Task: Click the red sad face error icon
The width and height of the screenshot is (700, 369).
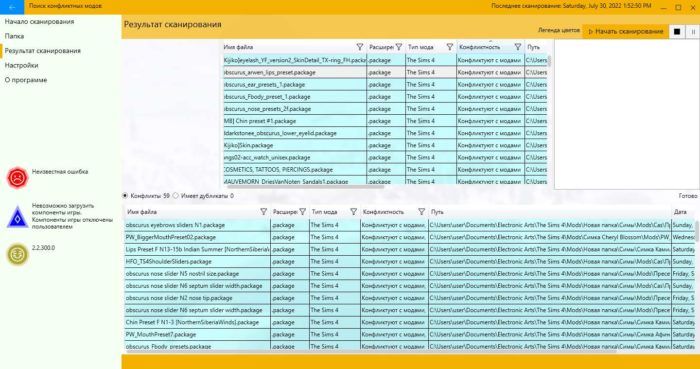Action: coord(17,178)
